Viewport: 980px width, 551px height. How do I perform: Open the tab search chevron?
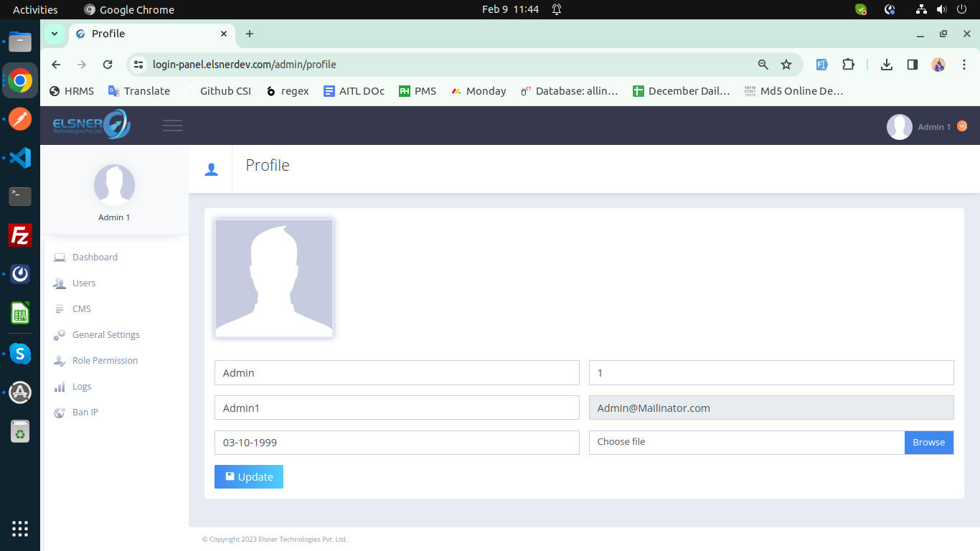(x=54, y=34)
